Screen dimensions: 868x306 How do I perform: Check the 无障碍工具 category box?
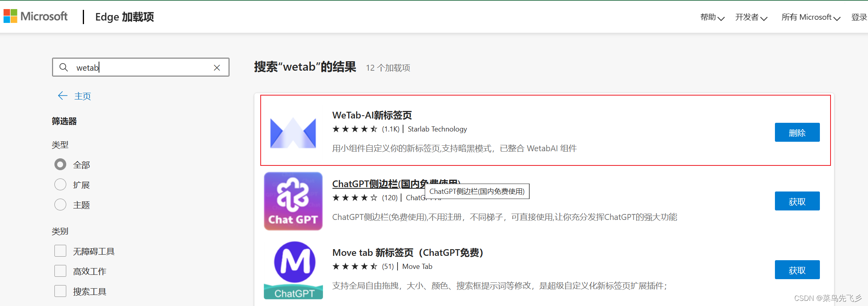[60, 251]
